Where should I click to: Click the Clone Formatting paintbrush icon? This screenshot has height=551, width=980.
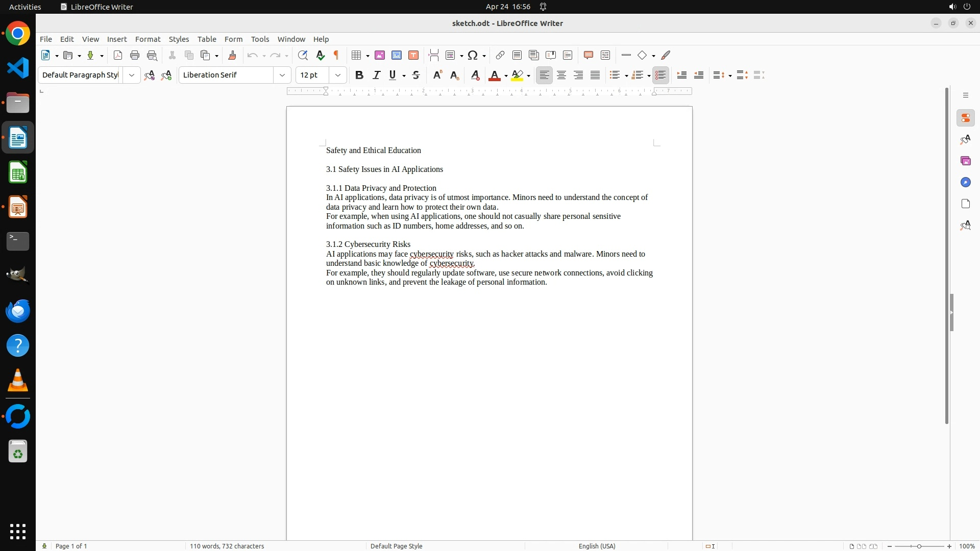point(232,55)
